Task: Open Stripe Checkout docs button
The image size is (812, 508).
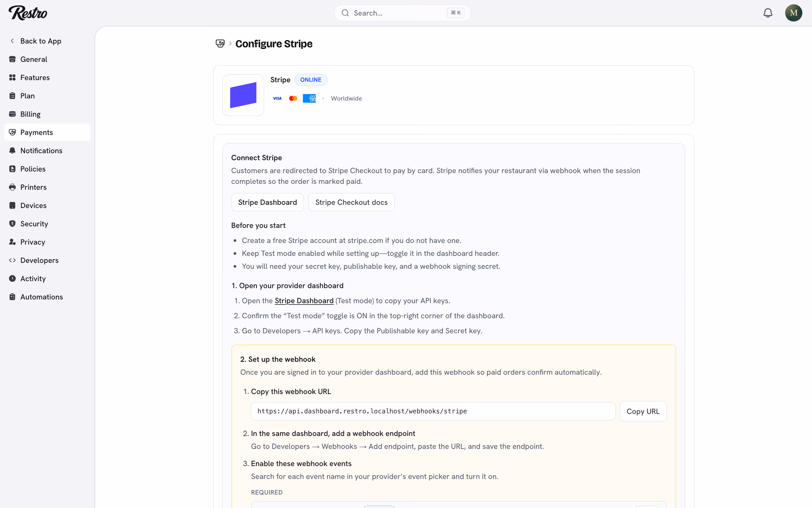Action: coord(351,202)
